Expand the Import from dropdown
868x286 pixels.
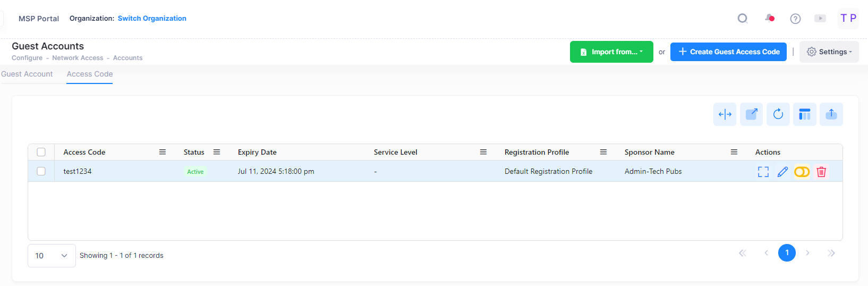coord(611,52)
